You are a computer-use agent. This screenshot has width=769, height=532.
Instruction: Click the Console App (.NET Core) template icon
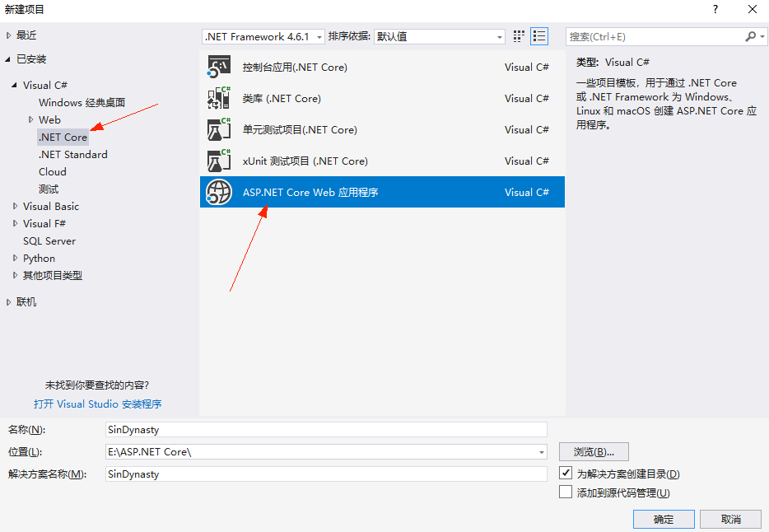pos(219,68)
